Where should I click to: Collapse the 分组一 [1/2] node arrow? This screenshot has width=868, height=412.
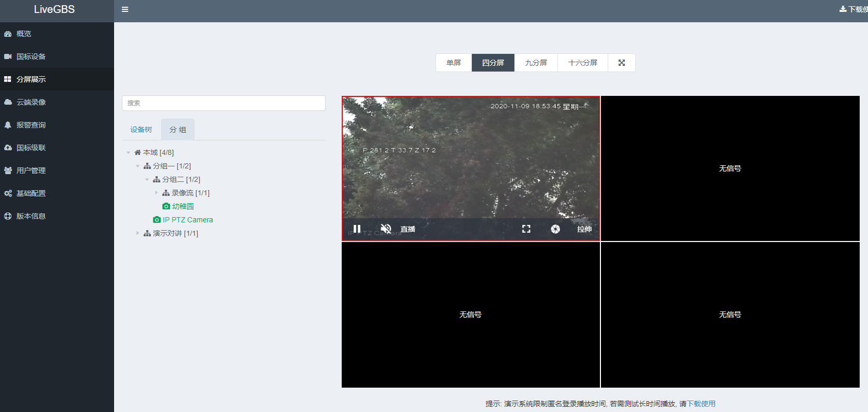tap(137, 166)
